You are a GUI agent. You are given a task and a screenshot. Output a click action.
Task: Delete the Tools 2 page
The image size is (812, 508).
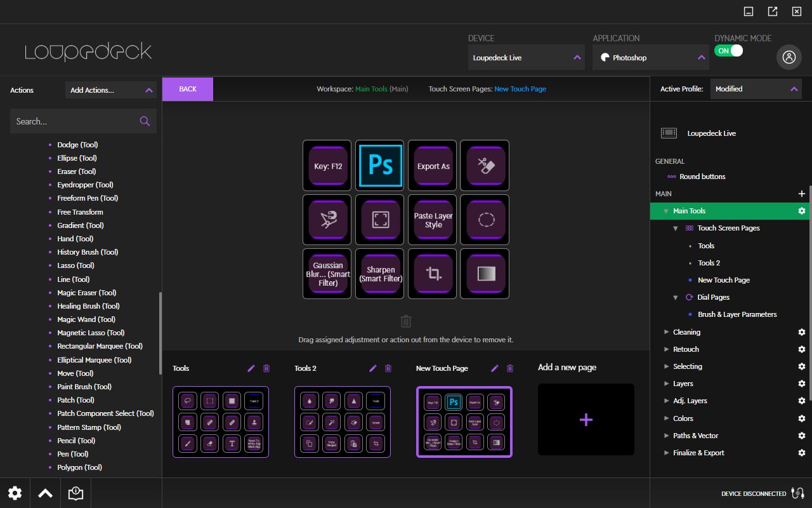pos(388,368)
